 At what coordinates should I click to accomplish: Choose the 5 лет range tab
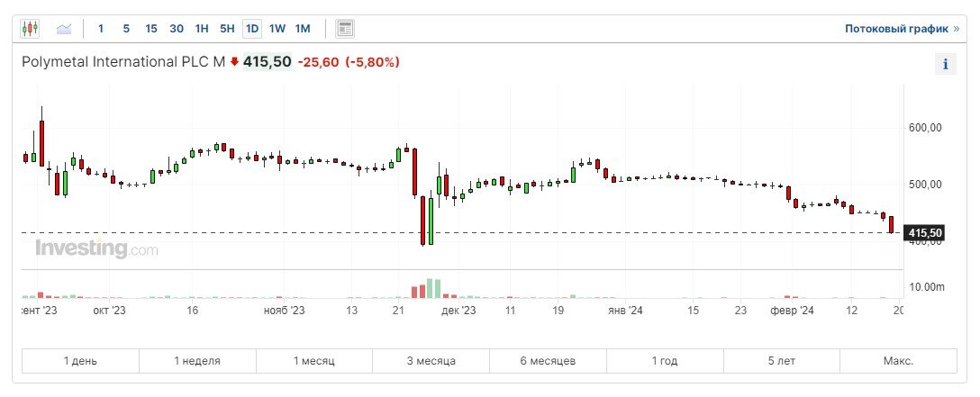click(782, 361)
